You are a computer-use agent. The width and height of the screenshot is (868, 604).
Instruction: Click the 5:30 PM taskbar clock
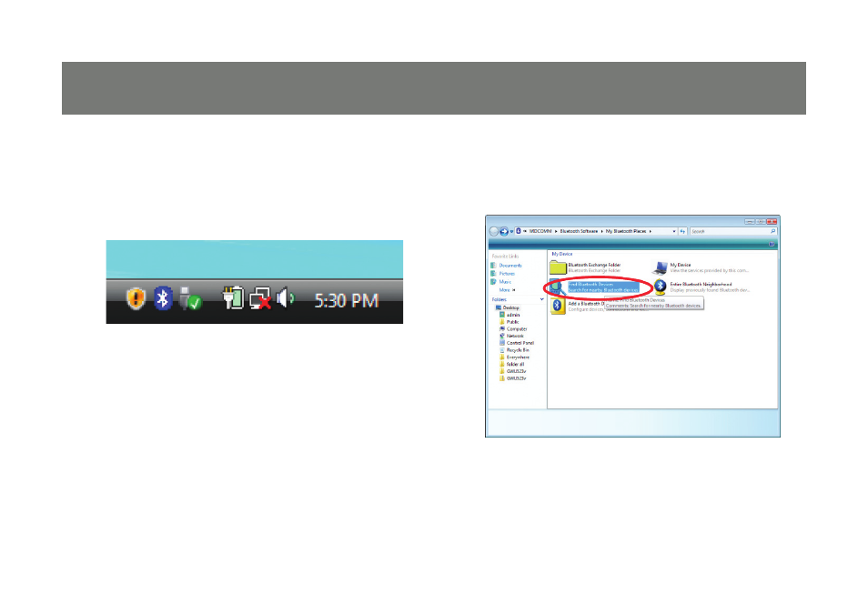(x=347, y=300)
